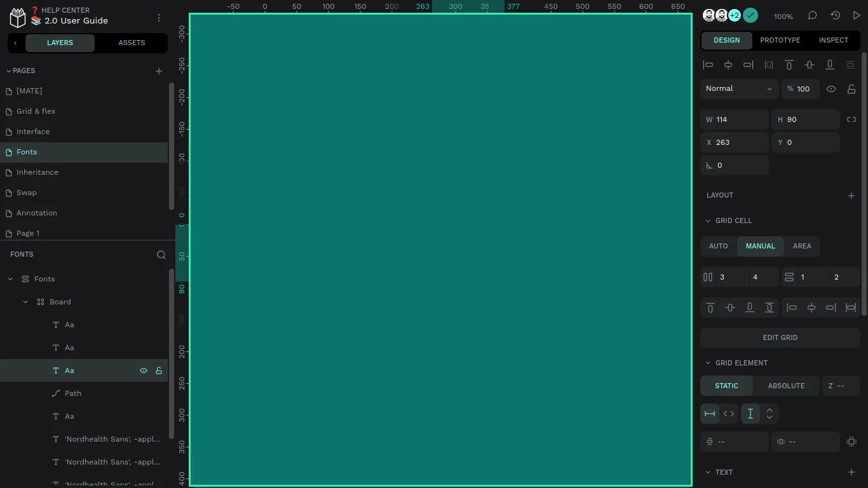Click the 100% zoom level control

[783, 17]
